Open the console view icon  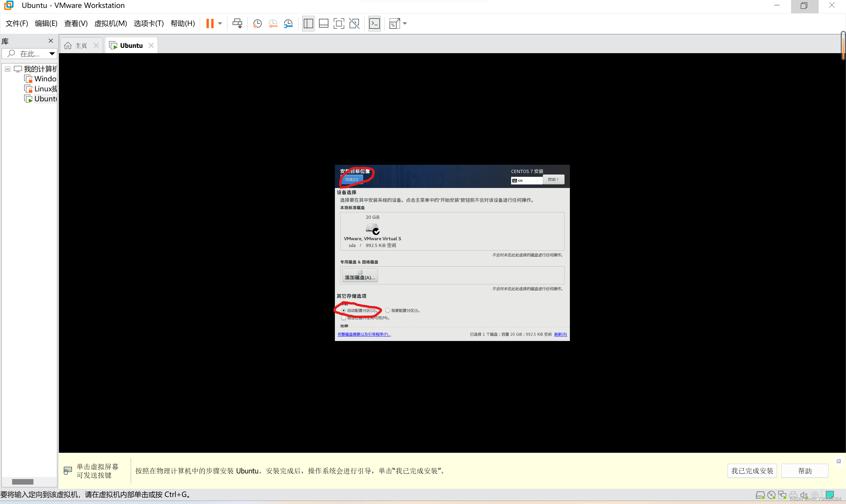point(374,23)
